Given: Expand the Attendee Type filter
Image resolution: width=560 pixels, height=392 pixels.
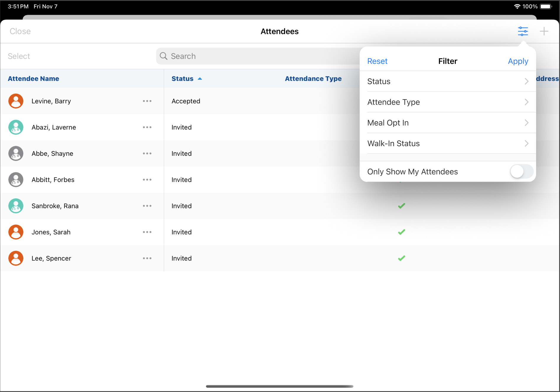Looking at the screenshot, I should (x=447, y=102).
